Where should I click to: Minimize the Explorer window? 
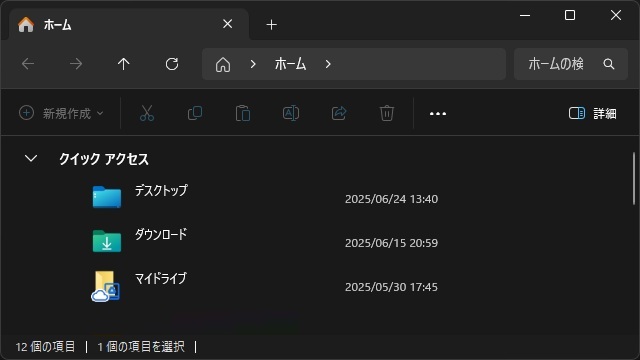[x=525, y=16]
